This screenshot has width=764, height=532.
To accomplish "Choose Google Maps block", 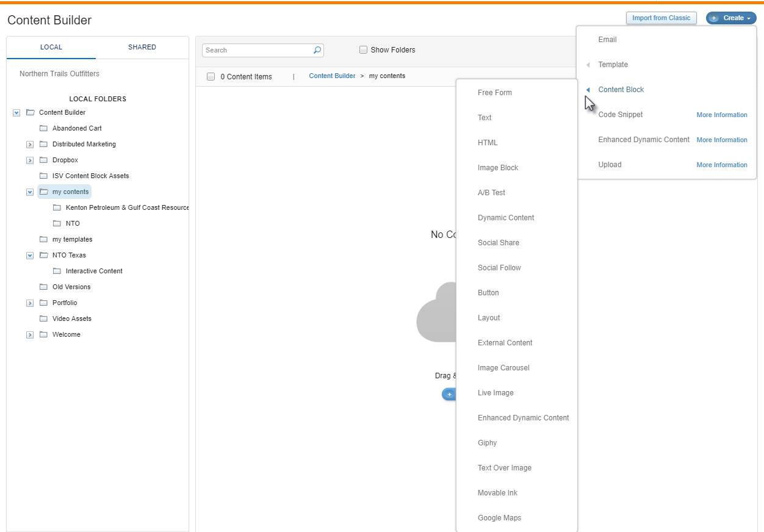I will (x=499, y=518).
